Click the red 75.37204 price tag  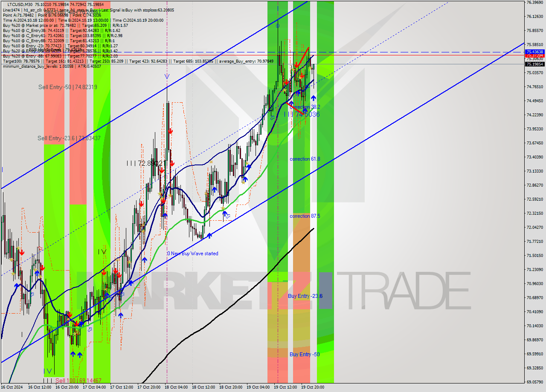click(534, 55)
